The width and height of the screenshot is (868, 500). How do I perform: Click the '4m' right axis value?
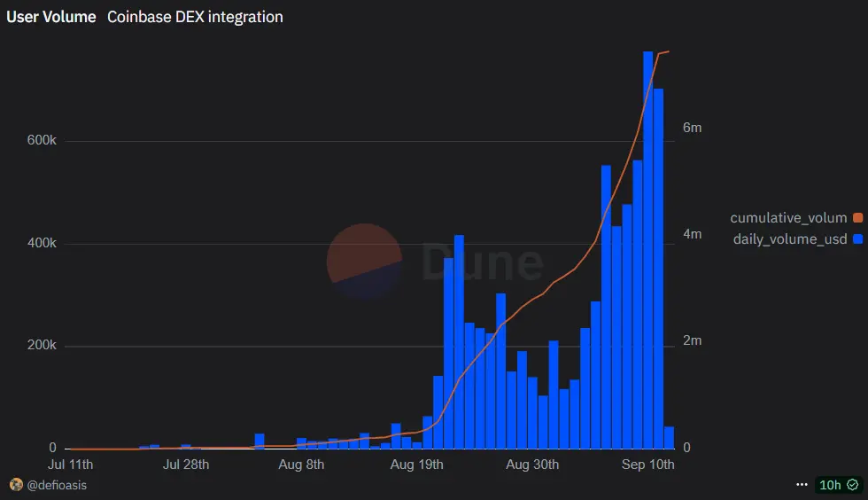692,234
